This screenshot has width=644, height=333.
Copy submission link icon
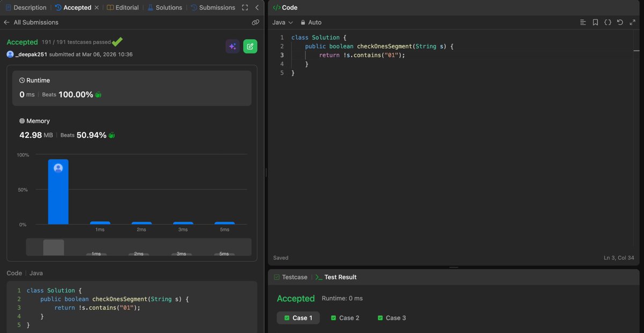click(x=255, y=23)
